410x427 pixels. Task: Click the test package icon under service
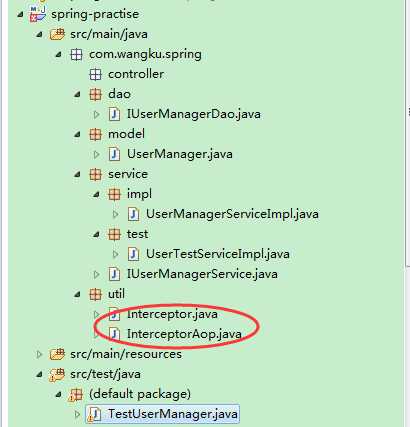pyautogui.click(x=114, y=234)
